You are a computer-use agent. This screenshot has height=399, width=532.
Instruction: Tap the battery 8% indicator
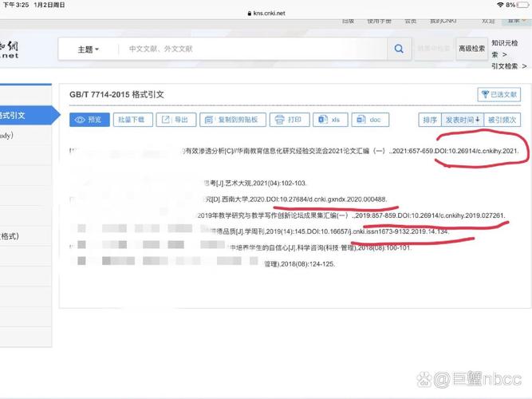pyautogui.click(x=517, y=5)
